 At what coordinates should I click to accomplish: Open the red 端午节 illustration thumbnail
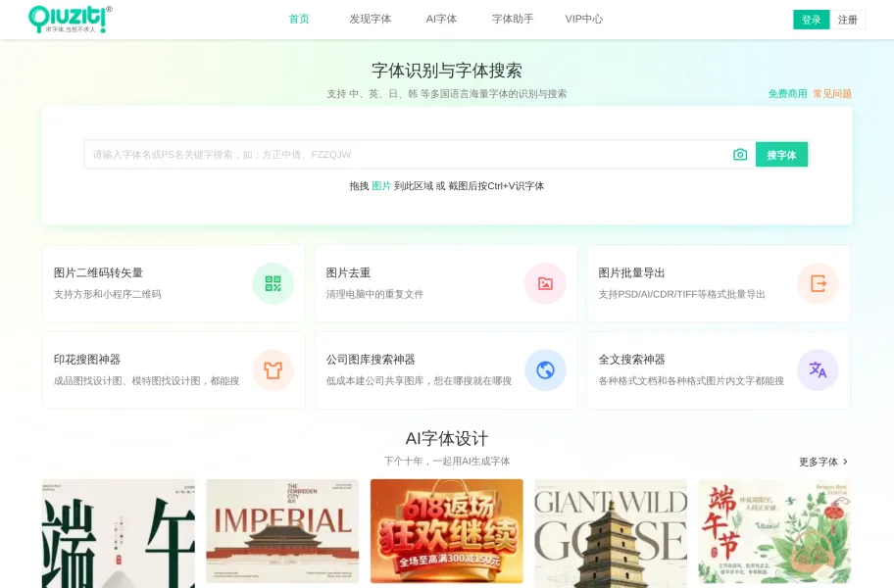tap(774, 531)
